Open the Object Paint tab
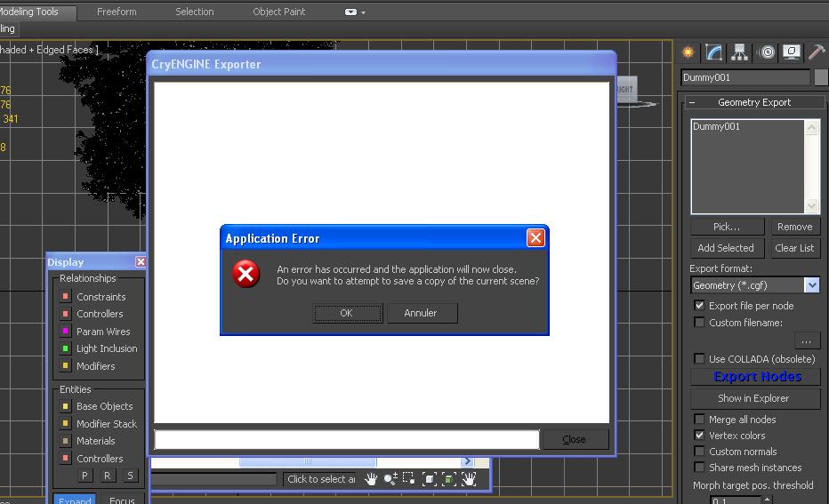The image size is (829, 504). [x=278, y=12]
